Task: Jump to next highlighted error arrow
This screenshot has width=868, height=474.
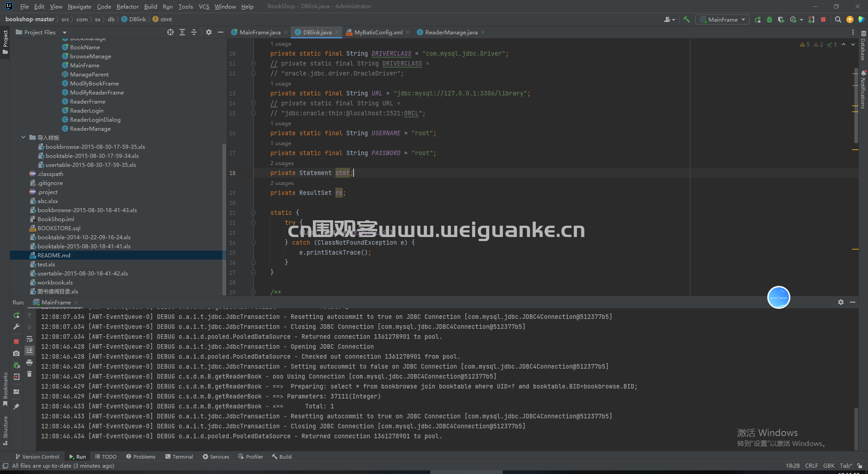Action: 853,44
